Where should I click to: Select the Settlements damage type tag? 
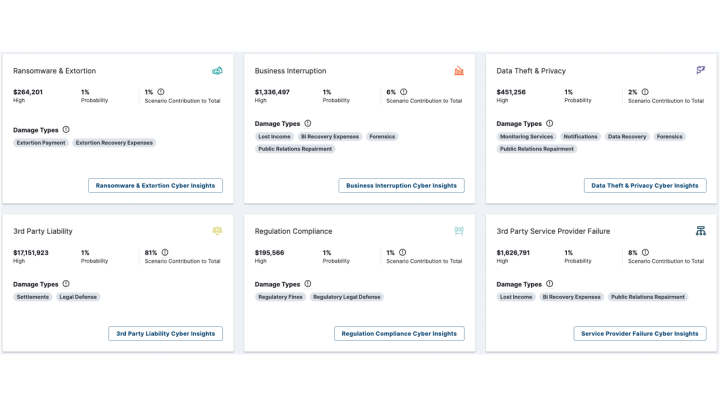pos(32,297)
